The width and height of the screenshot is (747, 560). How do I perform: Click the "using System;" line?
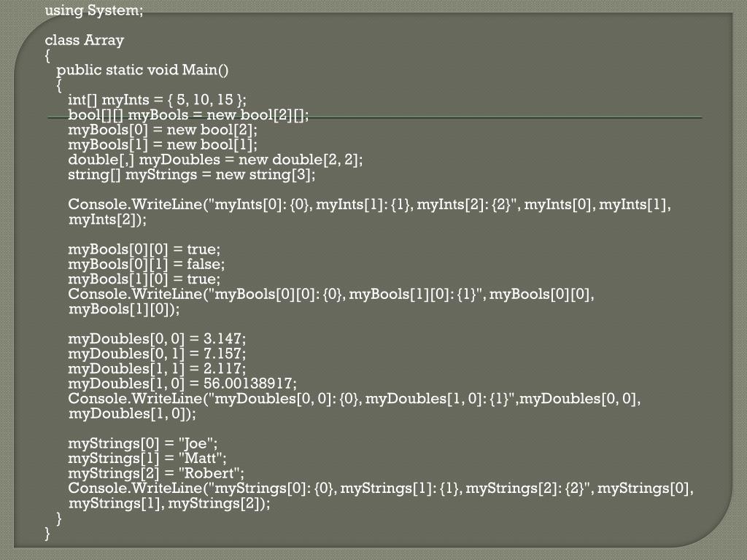[x=94, y=10]
